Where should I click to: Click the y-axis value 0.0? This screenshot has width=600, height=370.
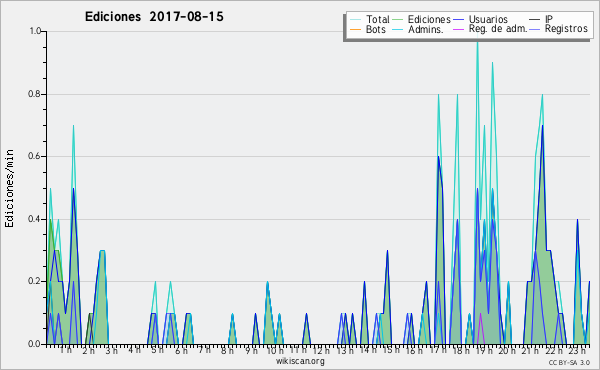[35, 344]
